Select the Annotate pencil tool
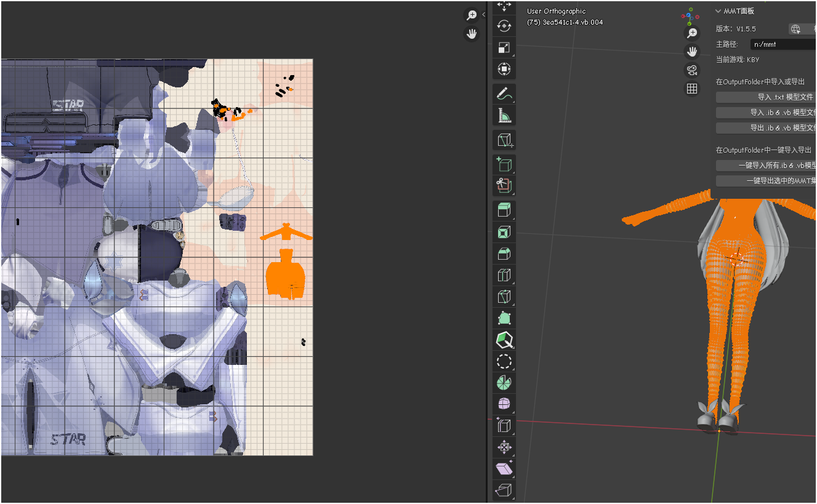817x504 pixels. [504, 94]
